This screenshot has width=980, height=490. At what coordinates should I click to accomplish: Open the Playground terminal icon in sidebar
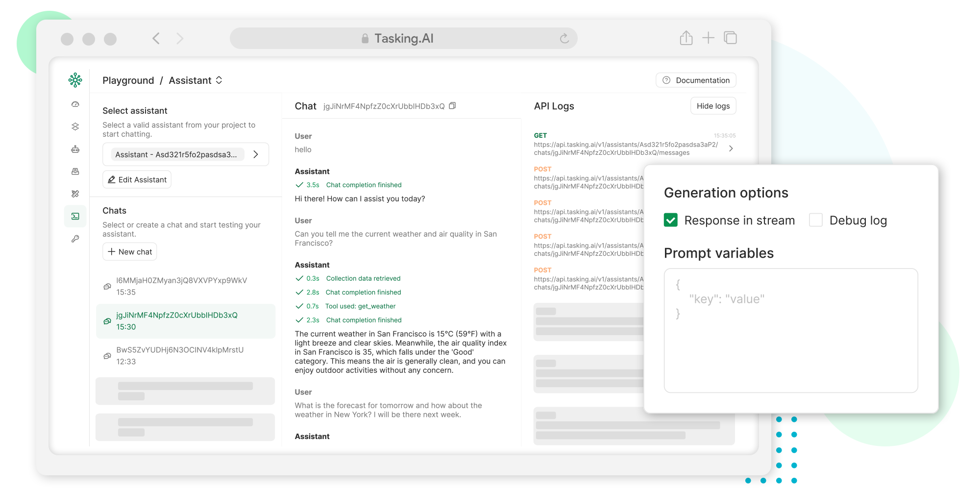(x=75, y=216)
